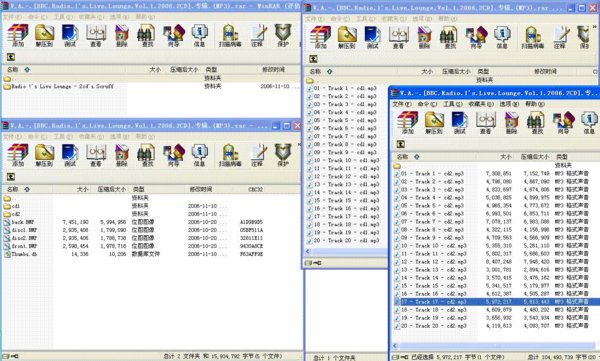
Task: Select highlighted 17 - Track 17 - cd2.mp3 row
Action: [x=496, y=302]
